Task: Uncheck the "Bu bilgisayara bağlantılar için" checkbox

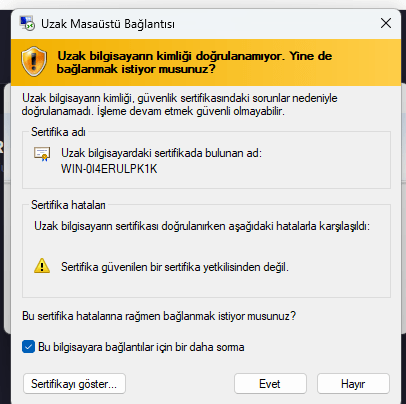Action: [28, 347]
